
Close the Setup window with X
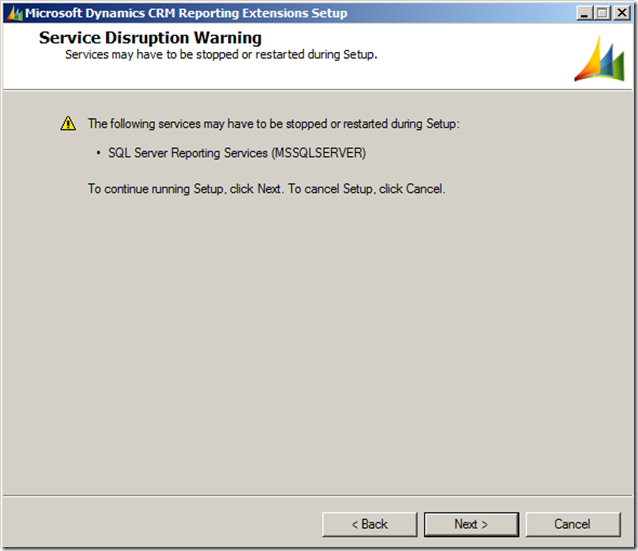[622, 13]
